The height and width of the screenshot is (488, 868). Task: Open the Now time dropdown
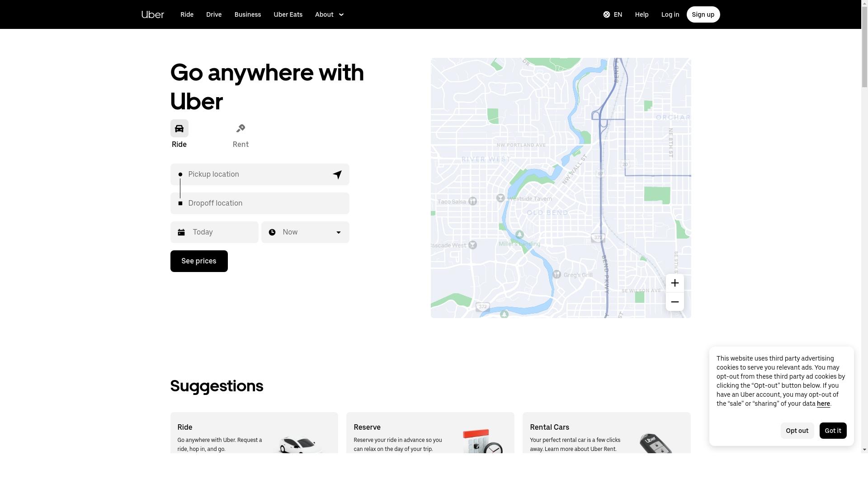pyautogui.click(x=305, y=232)
